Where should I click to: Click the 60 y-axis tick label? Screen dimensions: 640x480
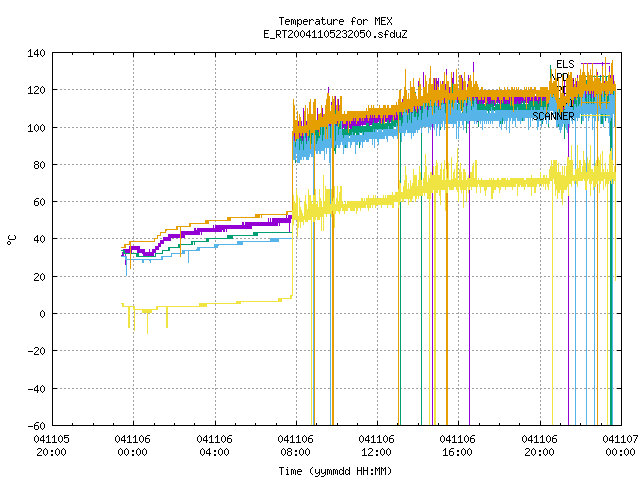(40, 202)
